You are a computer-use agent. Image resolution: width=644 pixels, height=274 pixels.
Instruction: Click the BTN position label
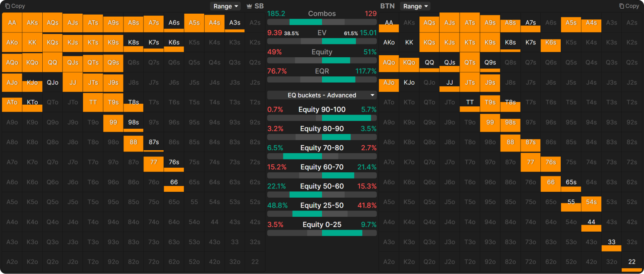(387, 6)
